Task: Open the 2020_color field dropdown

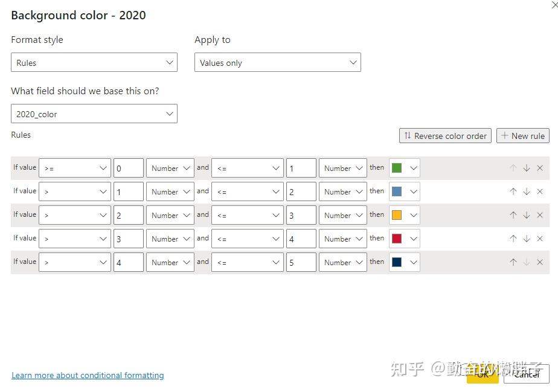Action: point(94,114)
